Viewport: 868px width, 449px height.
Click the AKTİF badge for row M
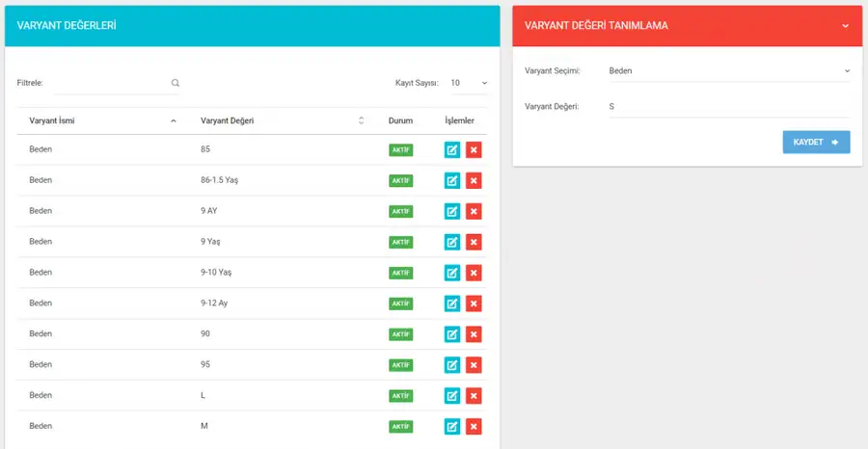click(401, 426)
